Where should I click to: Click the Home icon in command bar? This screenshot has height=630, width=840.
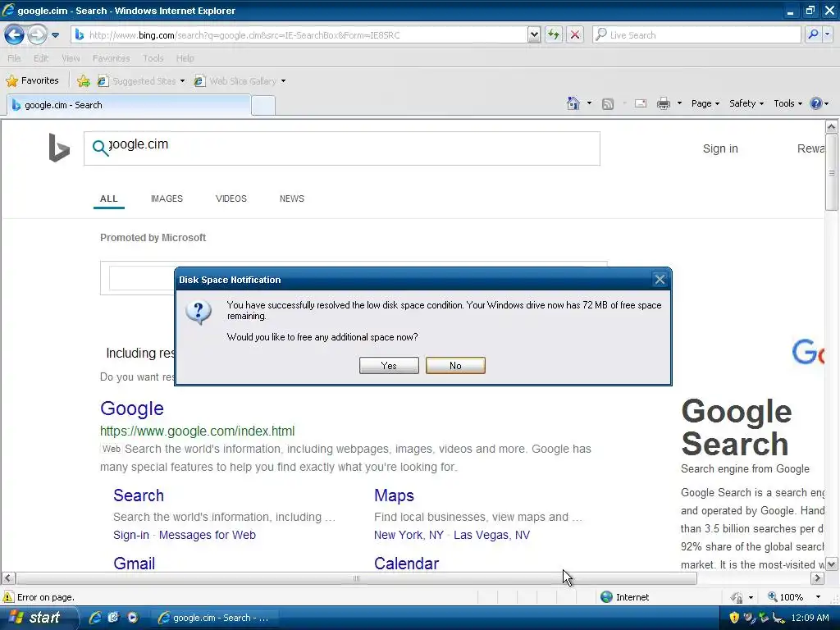(x=573, y=103)
